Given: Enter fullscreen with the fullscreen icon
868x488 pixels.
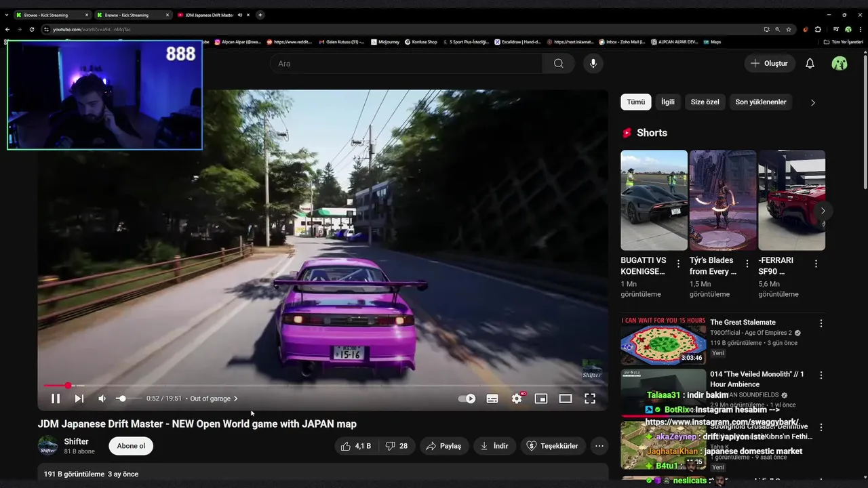Looking at the screenshot, I should coord(590,399).
